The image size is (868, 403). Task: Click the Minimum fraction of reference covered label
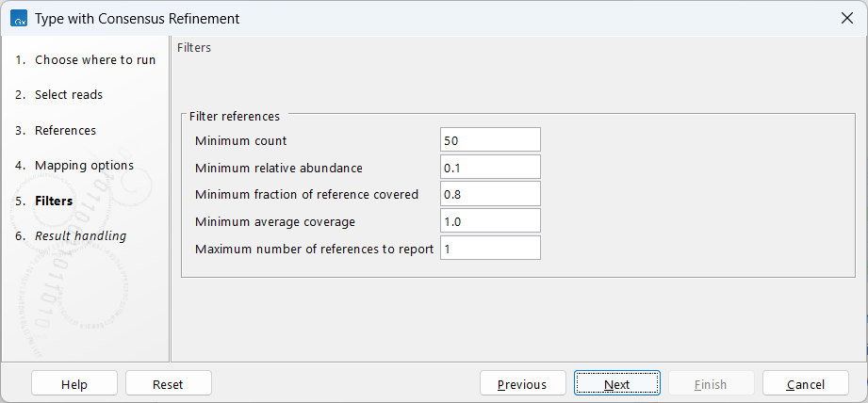click(306, 195)
